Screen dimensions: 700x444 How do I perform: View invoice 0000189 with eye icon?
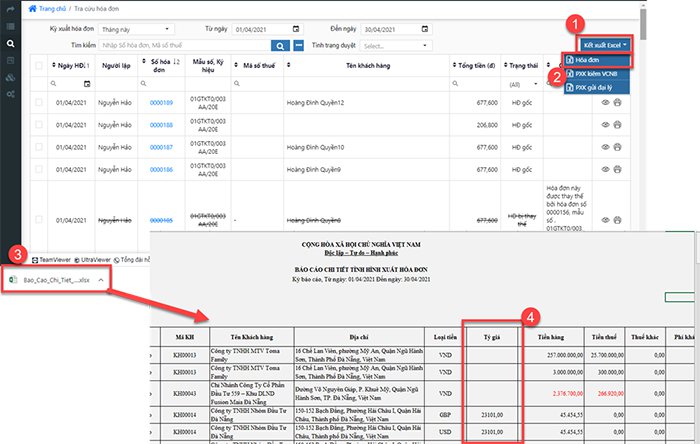[x=605, y=102]
